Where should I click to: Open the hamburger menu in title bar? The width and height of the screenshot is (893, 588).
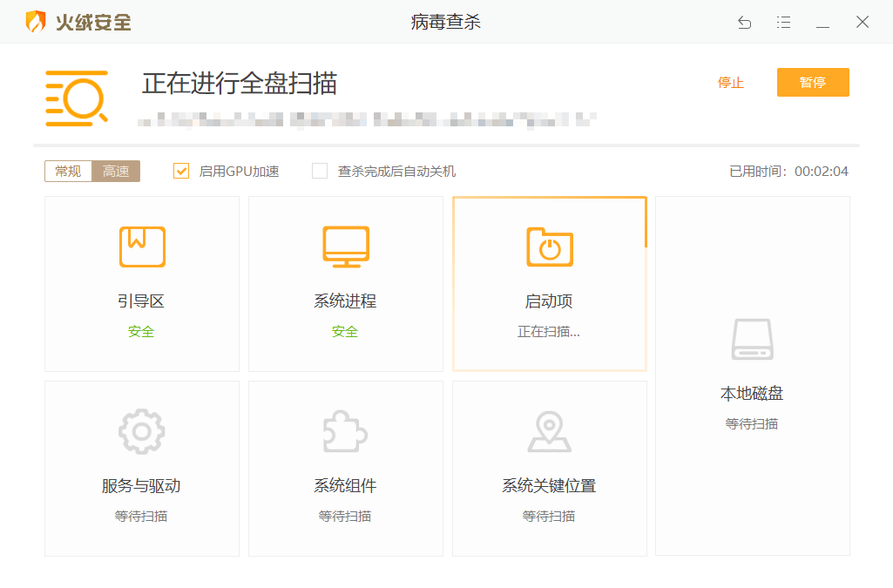783,23
